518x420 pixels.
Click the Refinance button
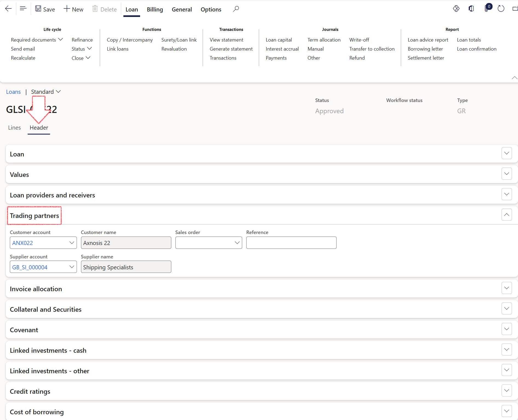[x=82, y=40]
